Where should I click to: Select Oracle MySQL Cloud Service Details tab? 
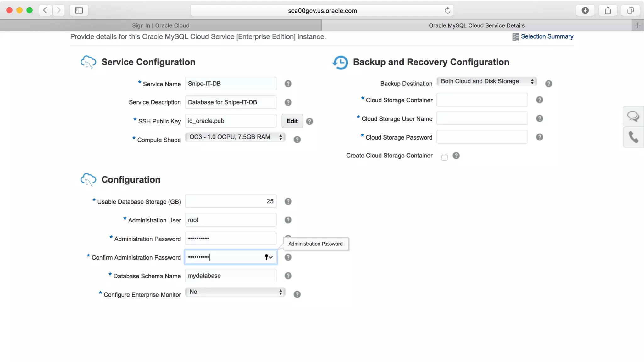click(476, 25)
